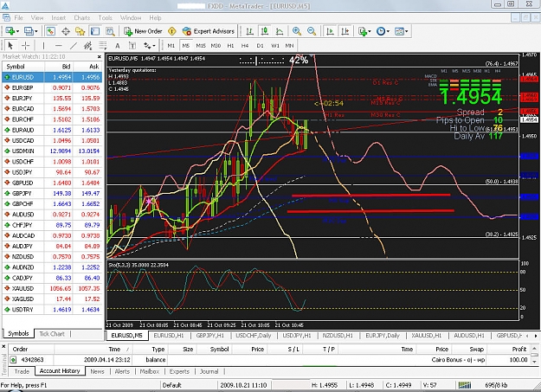
Task: Close the Market Watch panel
Action: 100,56
